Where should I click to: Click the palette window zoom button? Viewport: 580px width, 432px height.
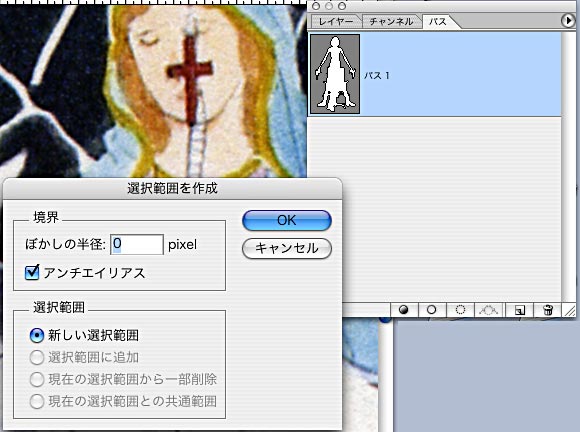342,6
